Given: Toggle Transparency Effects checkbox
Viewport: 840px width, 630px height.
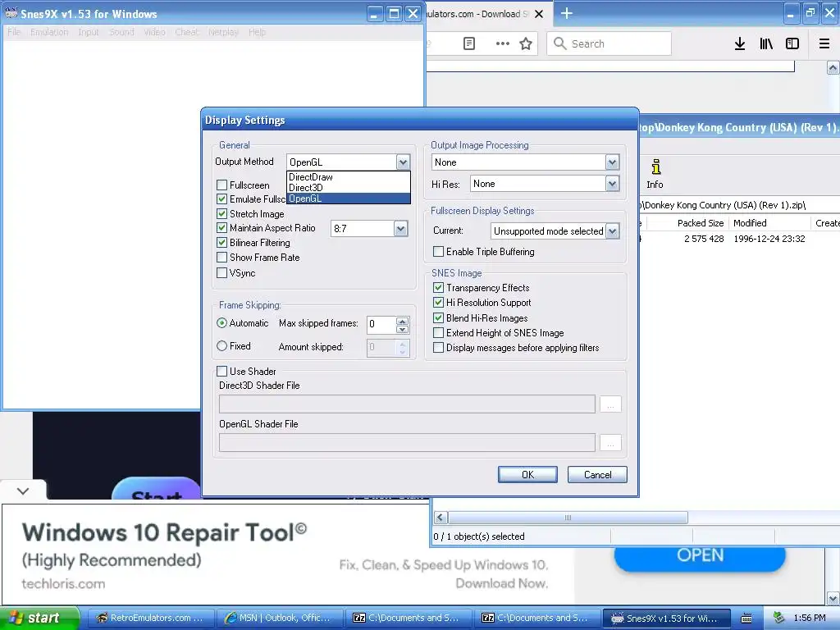Looking at the screenshot, I should tap(438, 288).
